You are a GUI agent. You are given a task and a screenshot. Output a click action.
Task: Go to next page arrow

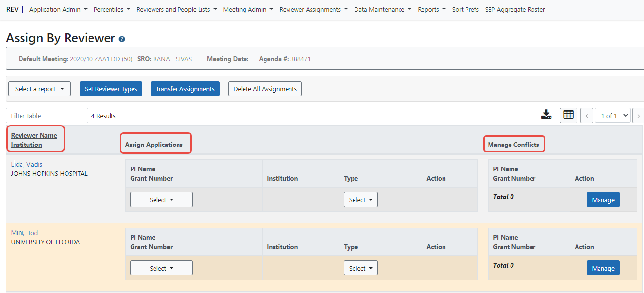[638, 116]
